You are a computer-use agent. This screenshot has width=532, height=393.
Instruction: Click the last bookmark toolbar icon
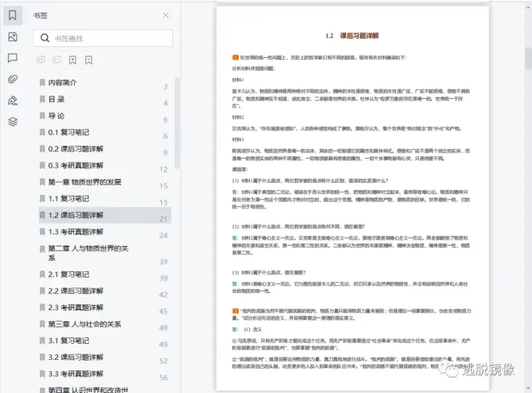[x=89, y=60]
